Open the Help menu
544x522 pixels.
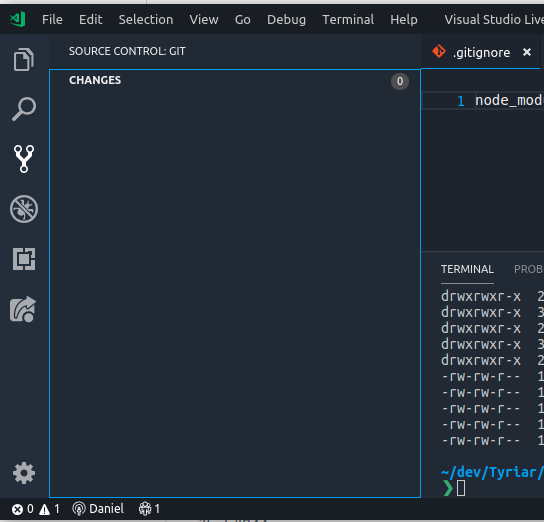[404, 19]
